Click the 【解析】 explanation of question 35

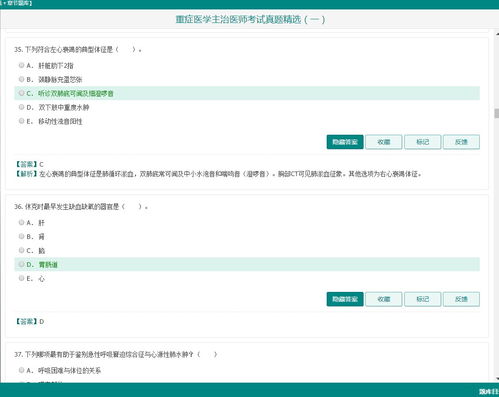tap(218, 174)
